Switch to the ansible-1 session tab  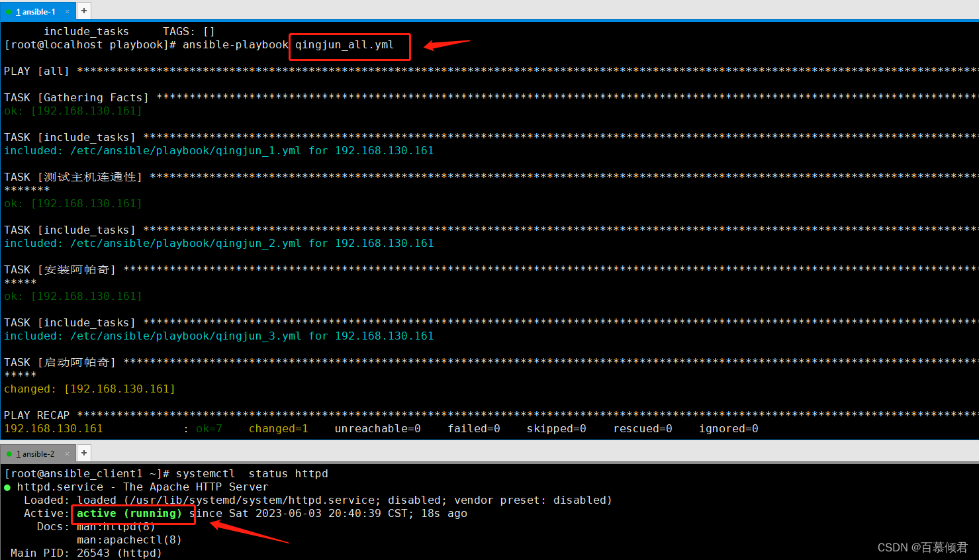(38, 11)
